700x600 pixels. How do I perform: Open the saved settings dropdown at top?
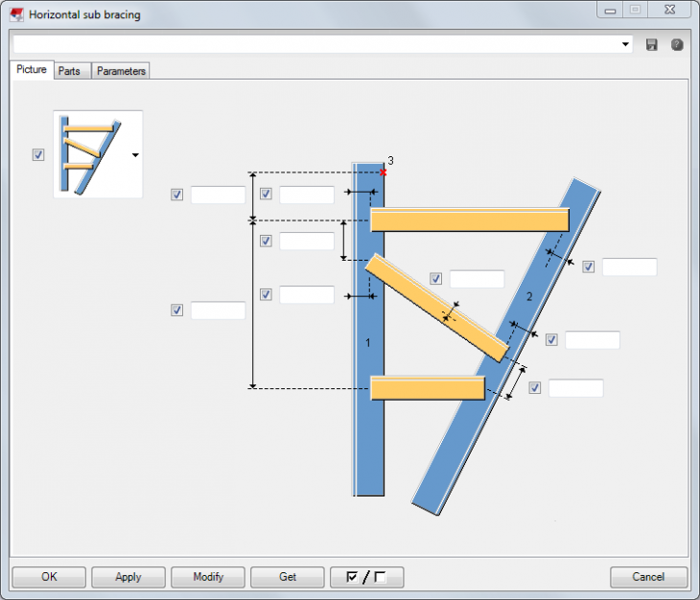click(625, 44)
